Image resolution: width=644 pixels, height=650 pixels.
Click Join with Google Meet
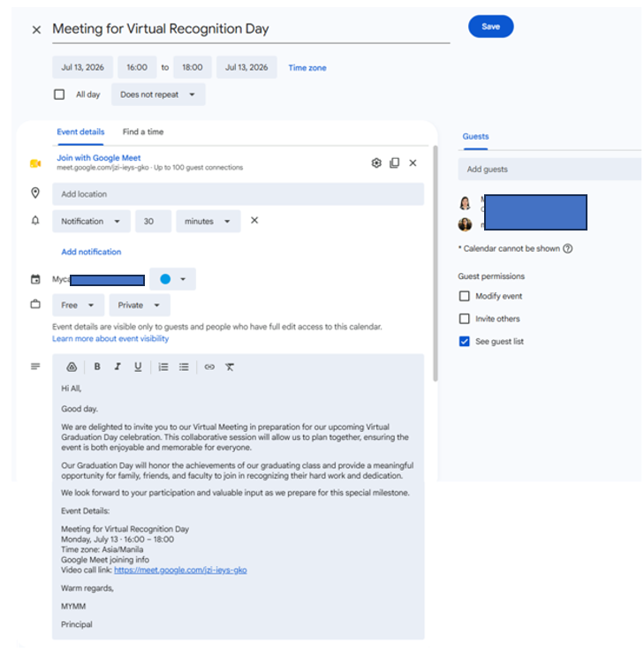[99, 158]
